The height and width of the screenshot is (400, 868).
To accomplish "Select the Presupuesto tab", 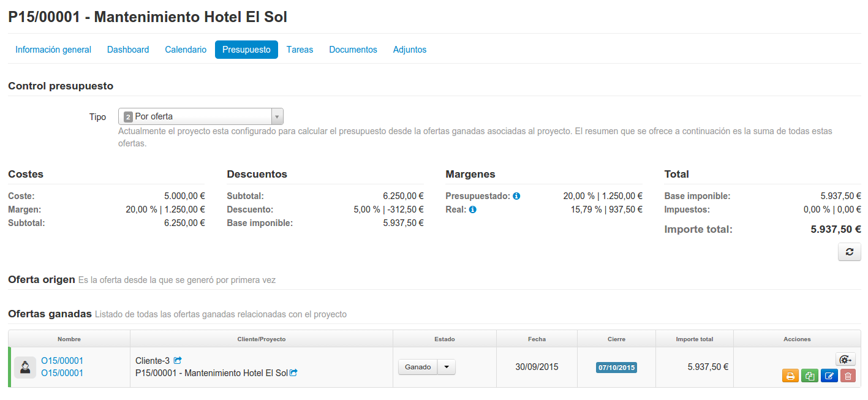I will [246, 50].
